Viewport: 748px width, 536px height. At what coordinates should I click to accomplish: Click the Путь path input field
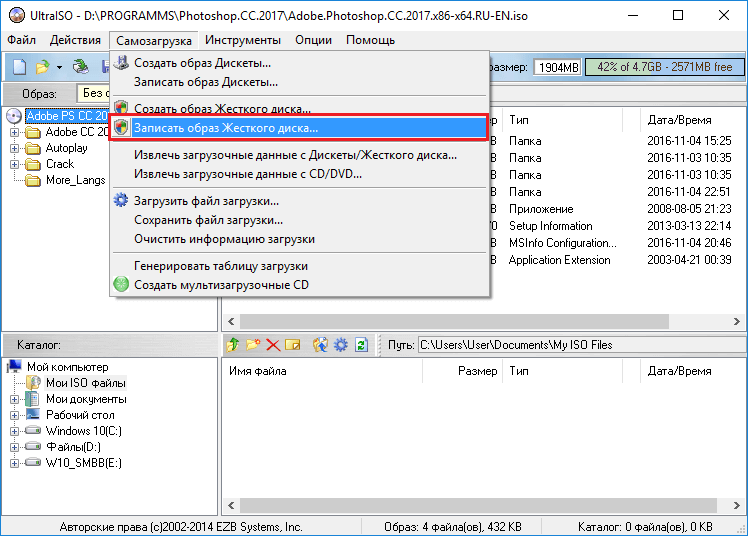[x=581, y=345]
